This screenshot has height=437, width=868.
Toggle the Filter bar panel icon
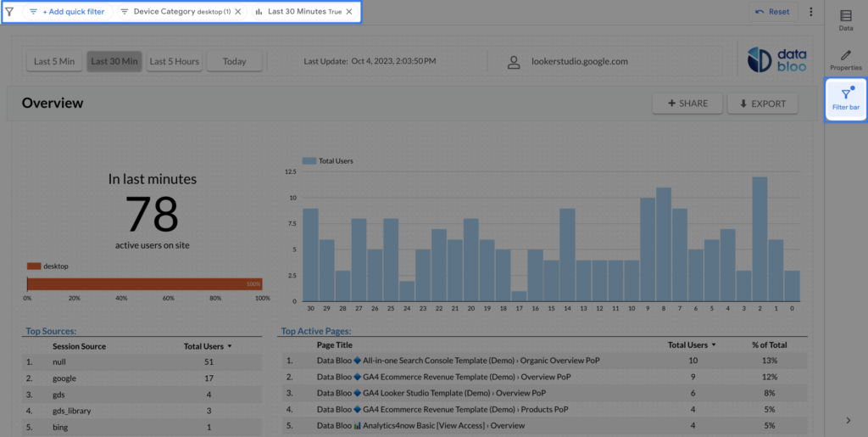[845, 99]
